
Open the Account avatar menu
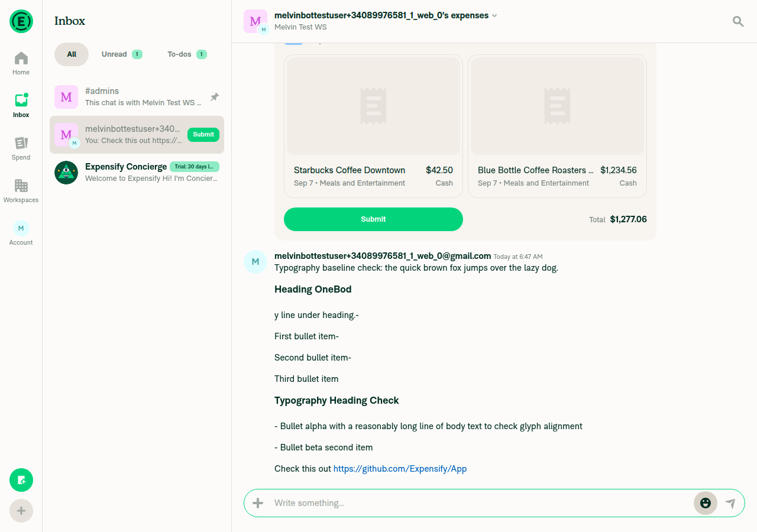click(x=21, y=233)
